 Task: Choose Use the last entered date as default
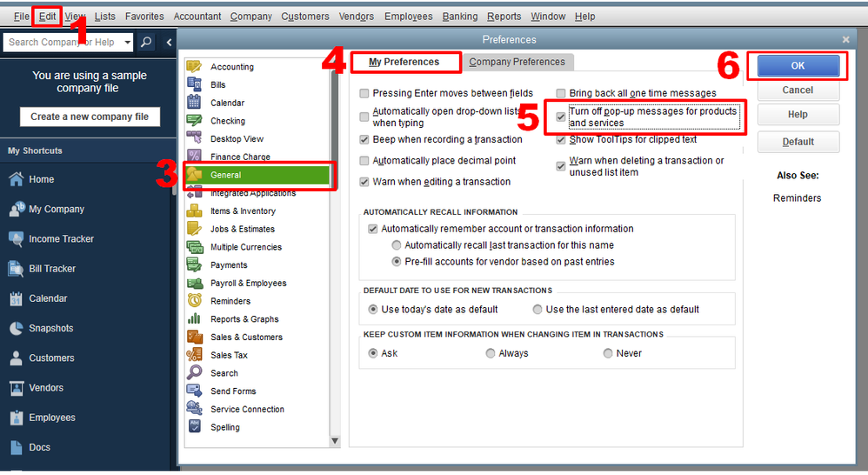tap(537, 310)
